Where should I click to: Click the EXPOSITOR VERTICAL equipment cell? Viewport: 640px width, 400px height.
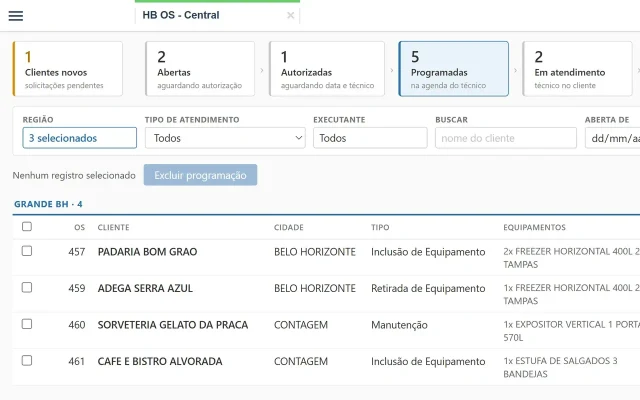(x=571, y=331)
